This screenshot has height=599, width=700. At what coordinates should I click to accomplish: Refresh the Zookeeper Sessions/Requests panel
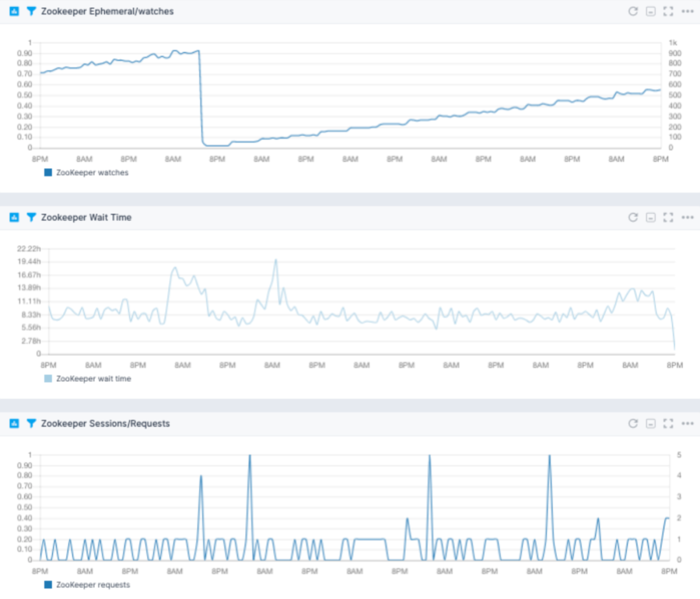633,423
